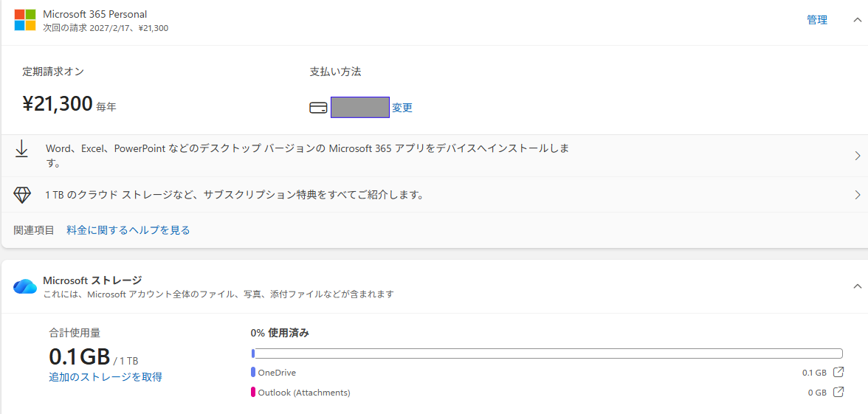Open 料金に関するヘルプを見る link
Image resolution: width=868 pixels, height=414 pixels.
[x=128, y=230]
